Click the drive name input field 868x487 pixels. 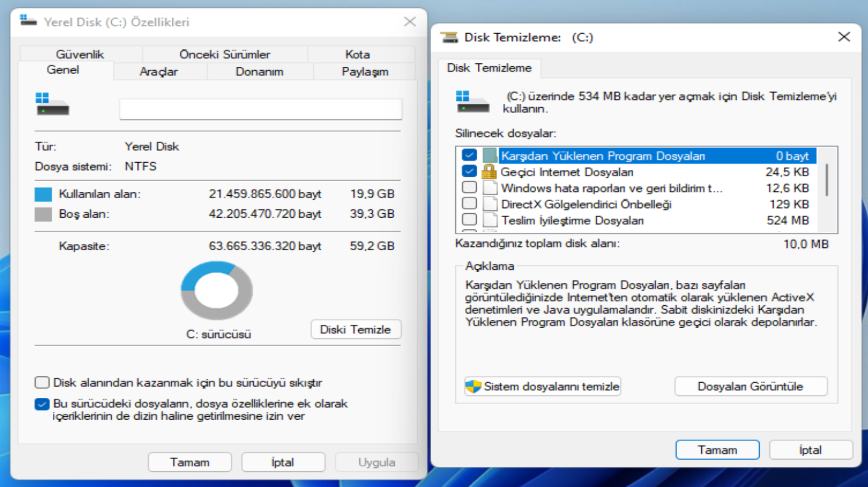261,109
